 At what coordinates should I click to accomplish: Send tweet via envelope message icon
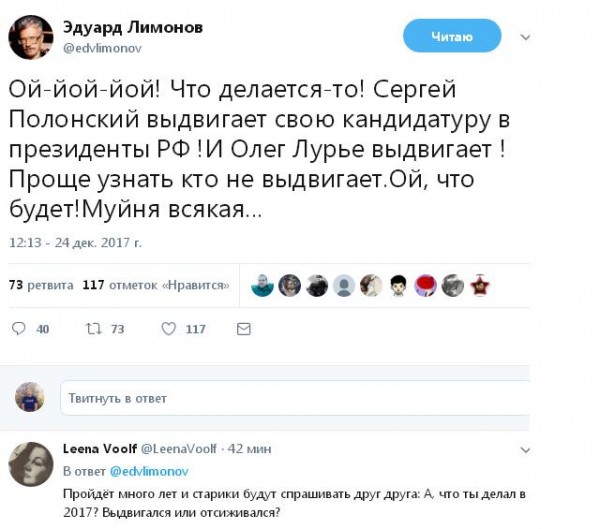[244, 329]
